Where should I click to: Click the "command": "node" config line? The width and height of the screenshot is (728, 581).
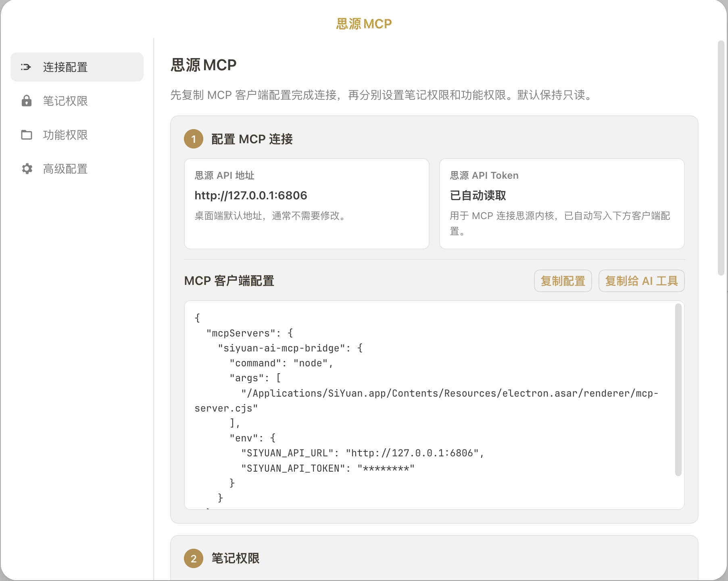(282, 363)
